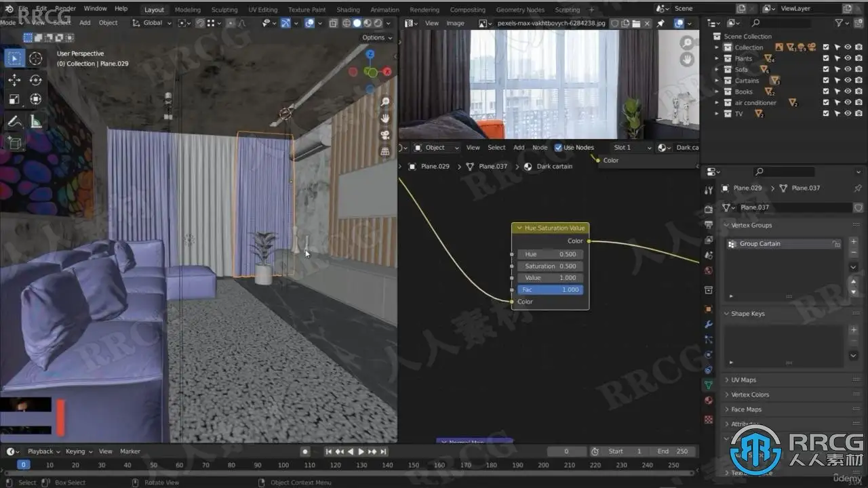Screen dimensions: 868x488
Task: Open the Scene properties tab
Action: click(x=709, y=255)
